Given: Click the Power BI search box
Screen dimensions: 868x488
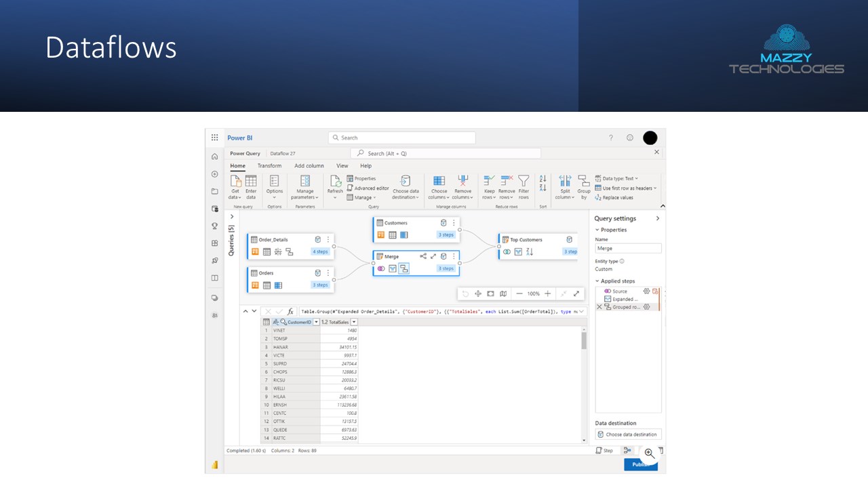Looking at the screenshot, I should coord(402,138).
